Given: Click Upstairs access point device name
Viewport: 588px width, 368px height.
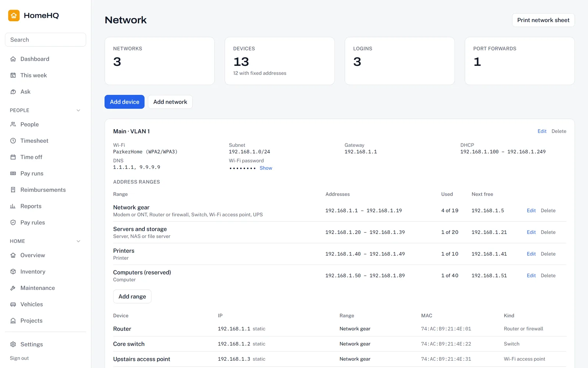Looking at the screenshot, I should click(x=141, y=359).
